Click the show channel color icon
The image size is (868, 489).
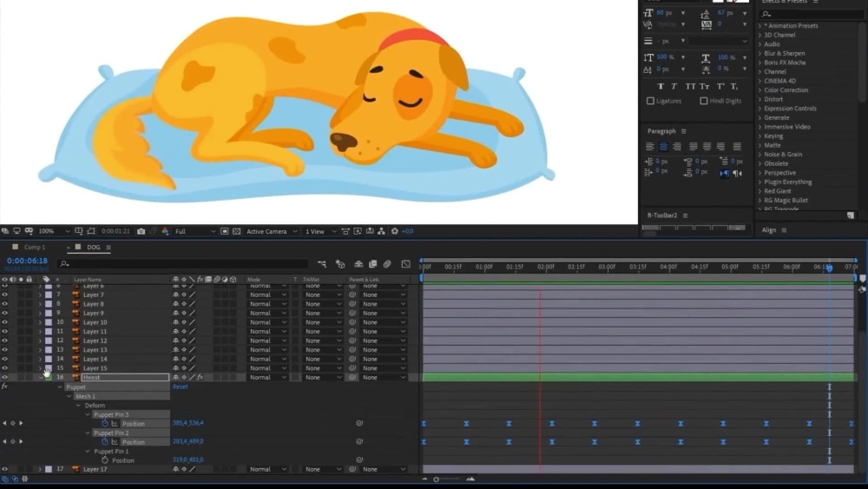(165, 231)
